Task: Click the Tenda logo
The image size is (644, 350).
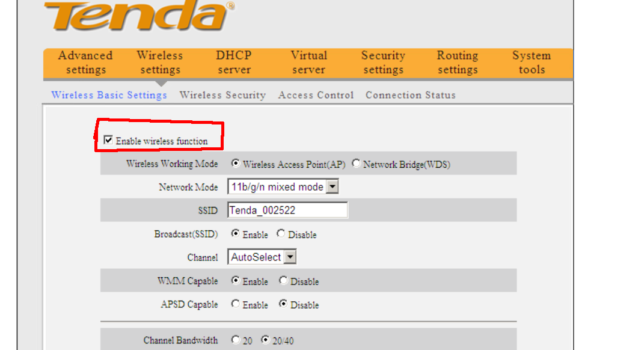Action: pos(140,16)
